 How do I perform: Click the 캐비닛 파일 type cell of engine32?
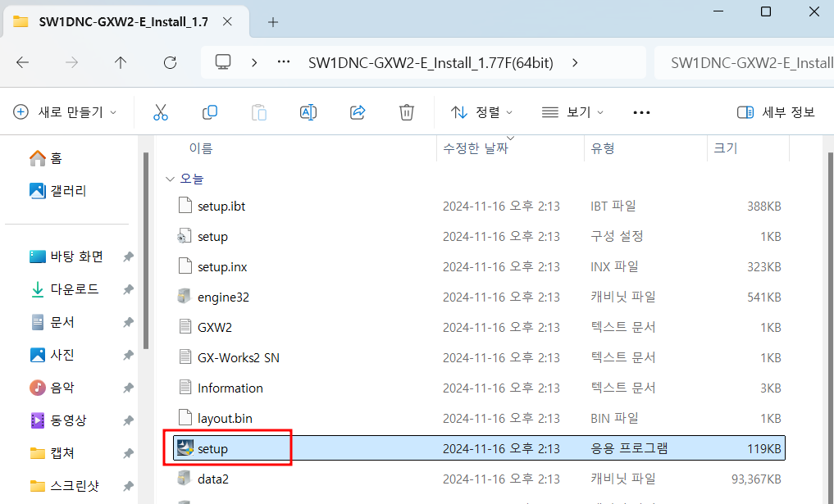(623, 297)
